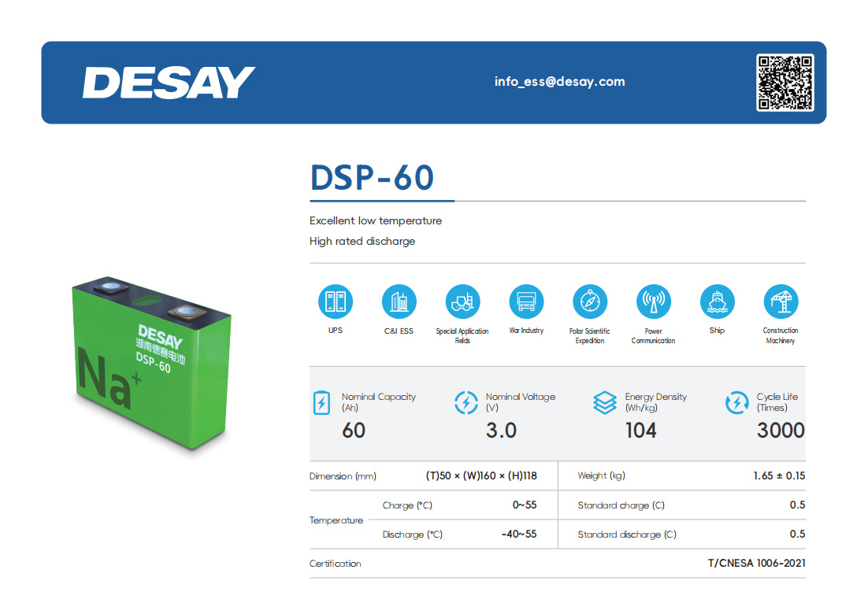
Task: Click the Cycle Life recycle icon
Action: tap(736, 402)
